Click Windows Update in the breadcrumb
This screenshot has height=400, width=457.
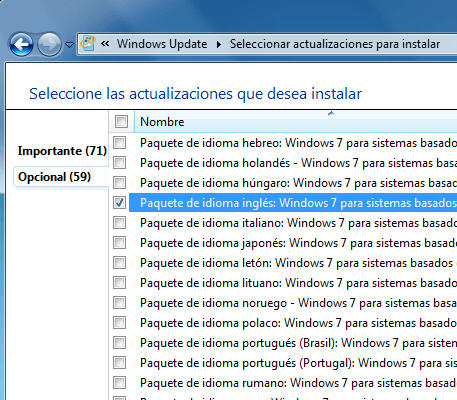pyautogui.click(x=162, y=44)
